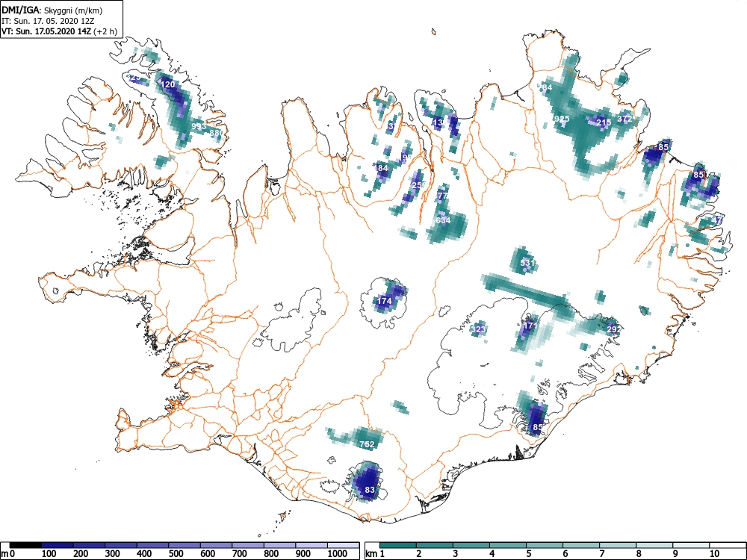Click the '120' visibility value in the Westfjords
The height and width of the screenshot is (560, 747).
(x=167, y=85)
